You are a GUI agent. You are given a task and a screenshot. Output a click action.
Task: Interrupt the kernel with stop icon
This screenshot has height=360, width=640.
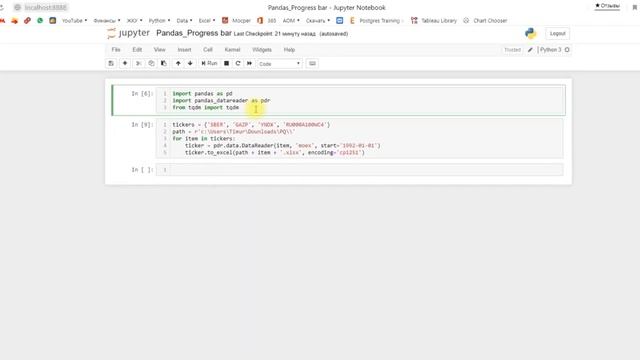227,63
